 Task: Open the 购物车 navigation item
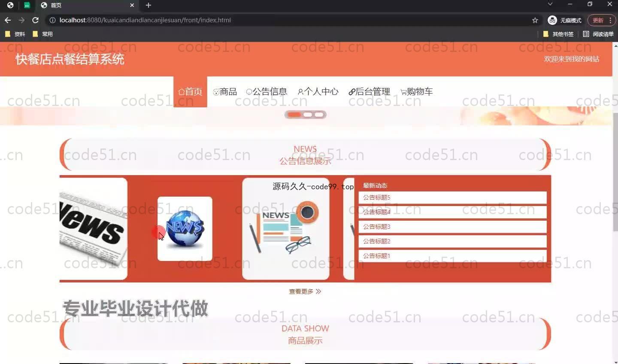click(x=417, y=91)
